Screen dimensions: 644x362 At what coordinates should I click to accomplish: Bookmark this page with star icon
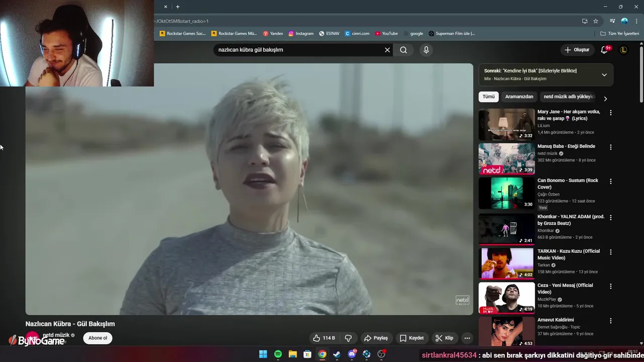[596, 21]
